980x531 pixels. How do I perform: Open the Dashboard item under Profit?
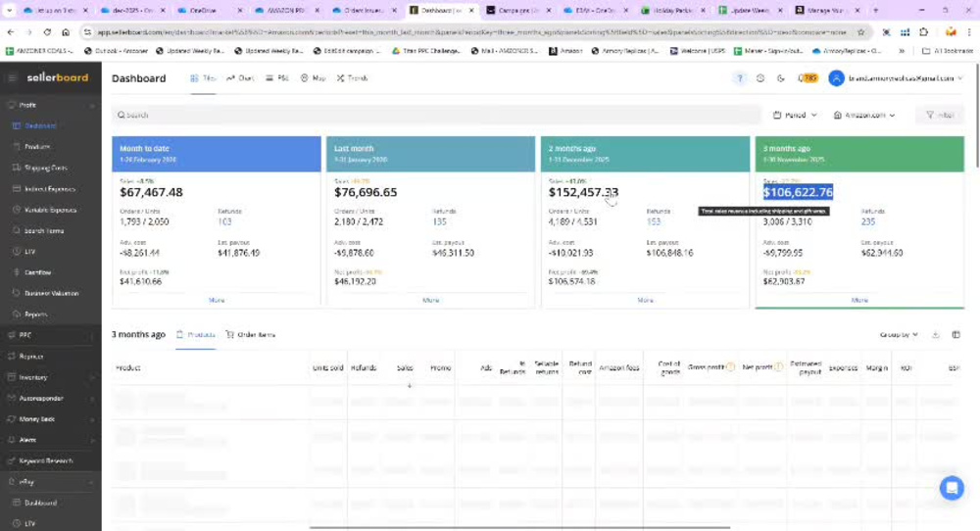[x=40, y=125]
